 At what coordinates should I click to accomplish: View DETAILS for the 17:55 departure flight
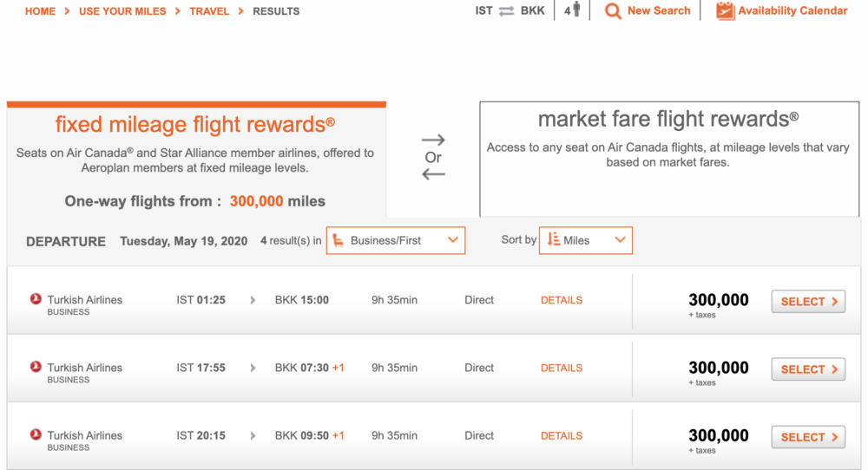click(x=562, y=368)
